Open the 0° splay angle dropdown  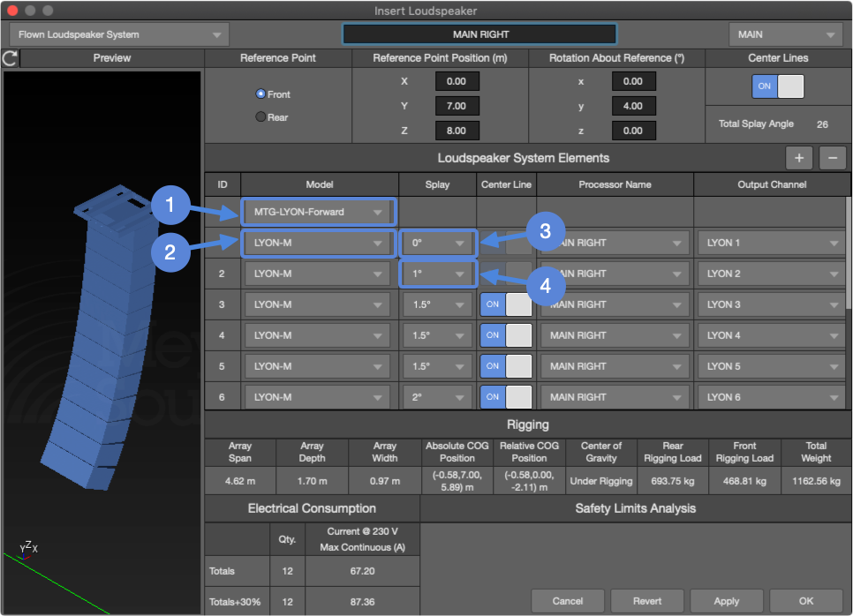[438, 243]
